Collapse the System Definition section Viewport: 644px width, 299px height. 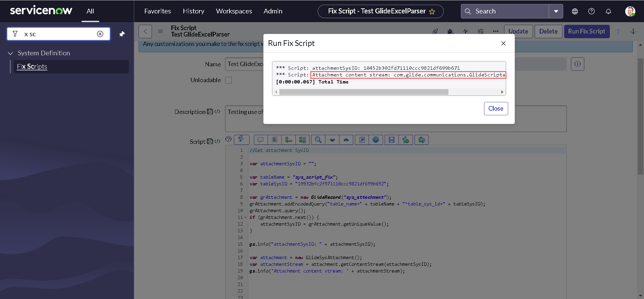tap(10, 53)
